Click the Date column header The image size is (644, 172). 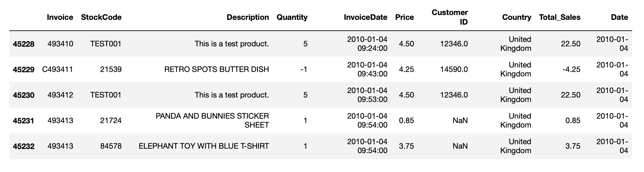coord(619,17)
